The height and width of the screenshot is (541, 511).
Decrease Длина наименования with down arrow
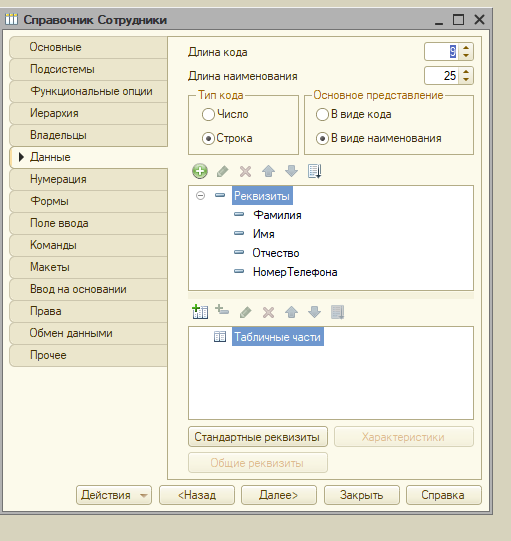coord(466,80)
